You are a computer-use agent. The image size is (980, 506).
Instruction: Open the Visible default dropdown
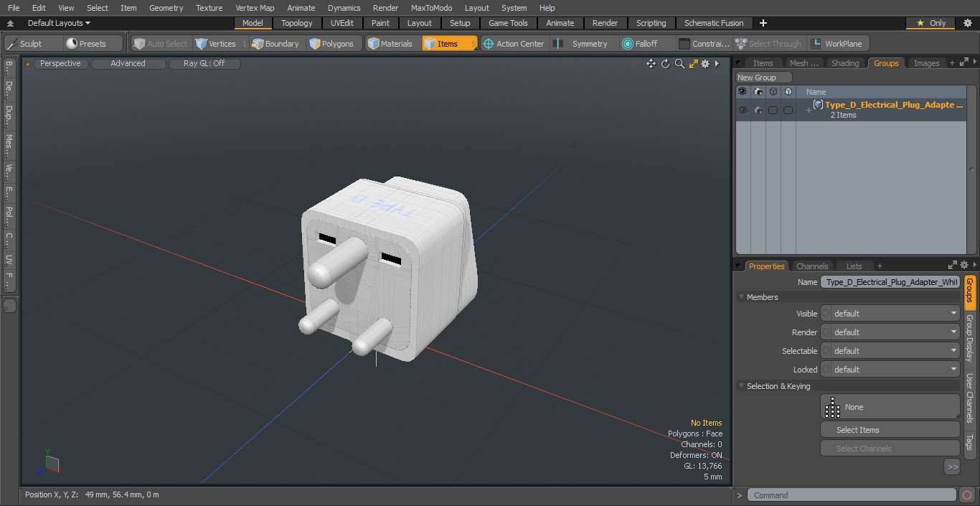click(890, 314)
